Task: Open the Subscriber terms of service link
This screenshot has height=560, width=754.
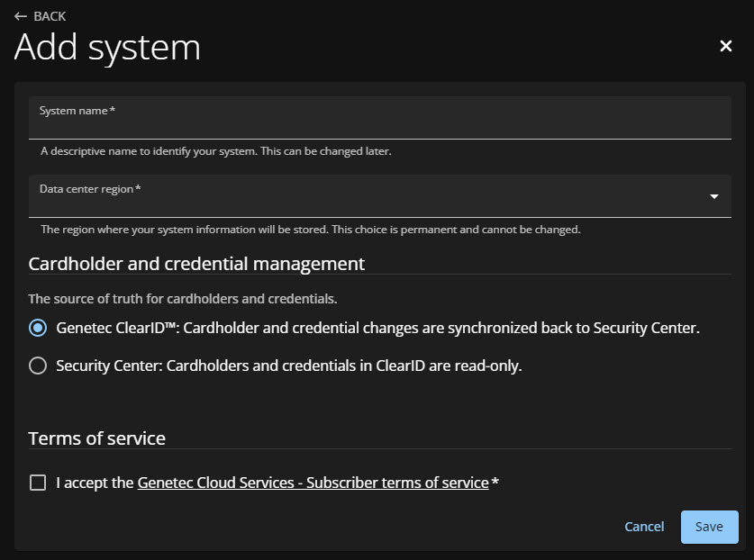Action: [x=313, y=483]
